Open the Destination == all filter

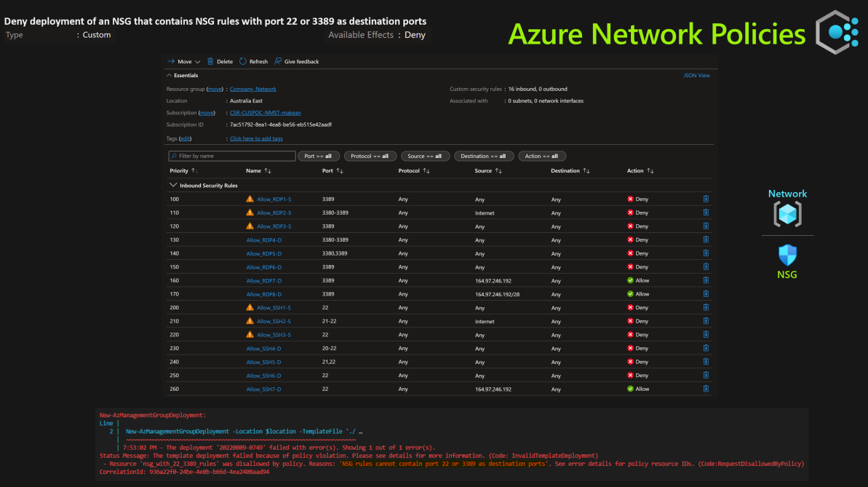(483, 157)
